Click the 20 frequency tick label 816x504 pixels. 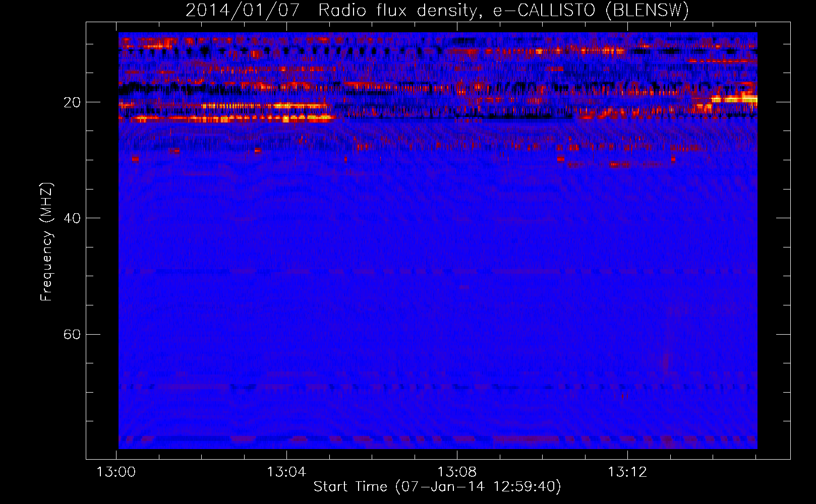72,102
